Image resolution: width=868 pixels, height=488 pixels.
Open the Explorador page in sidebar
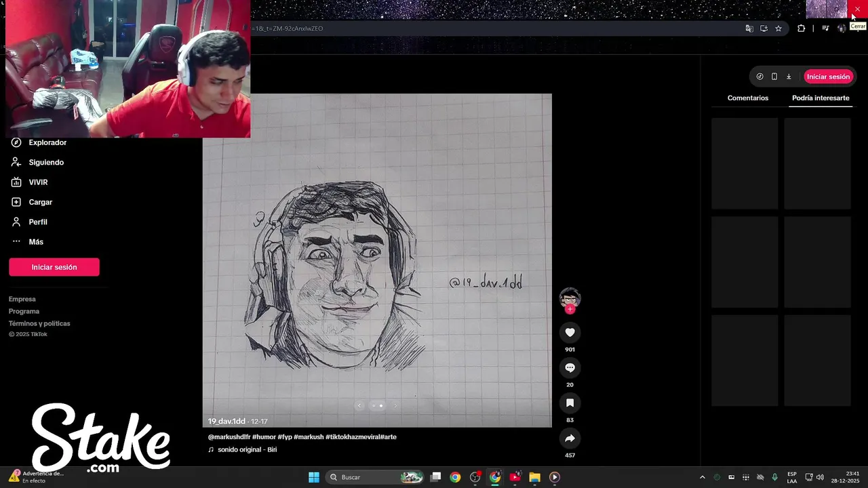pos(39,142)
